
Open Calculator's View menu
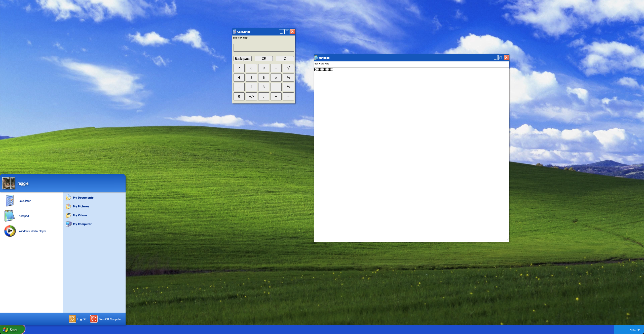coord(240,38)
